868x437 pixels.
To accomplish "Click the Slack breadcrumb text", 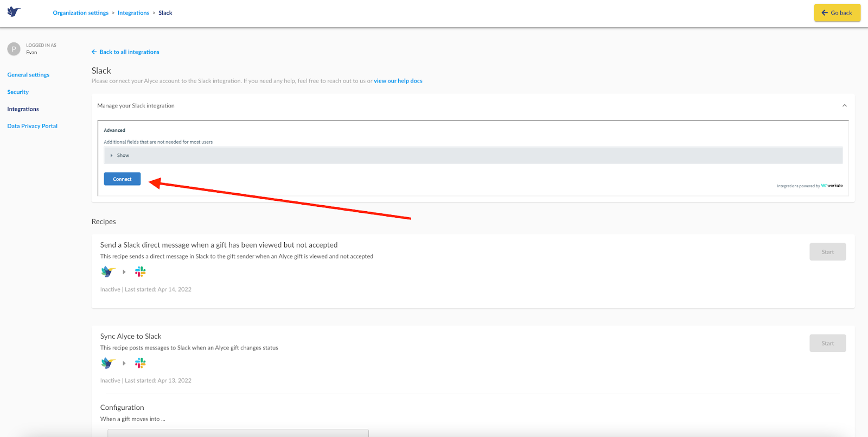I will tap(165, 13).
